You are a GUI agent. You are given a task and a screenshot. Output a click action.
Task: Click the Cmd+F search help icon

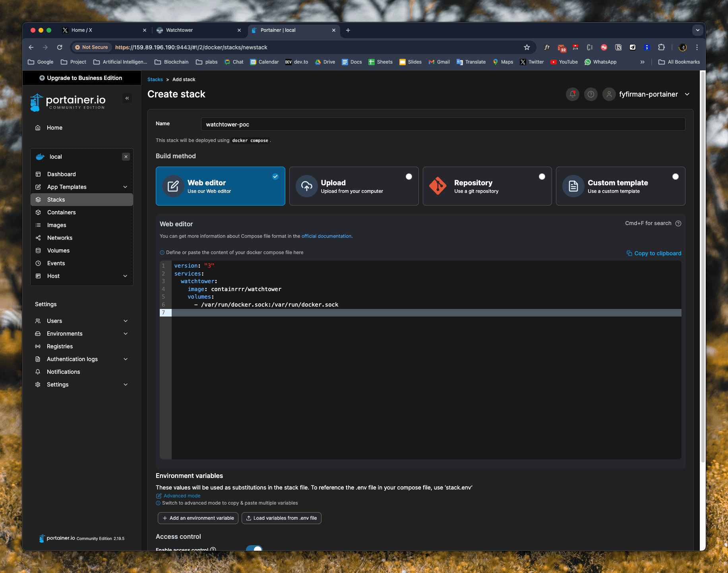point(678,223)
